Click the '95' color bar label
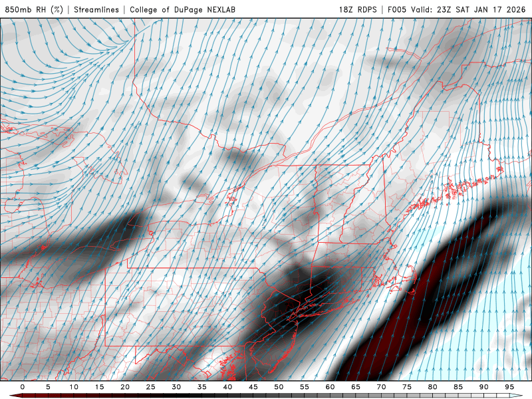Viewport: 532px width, 399px height. 509,387
